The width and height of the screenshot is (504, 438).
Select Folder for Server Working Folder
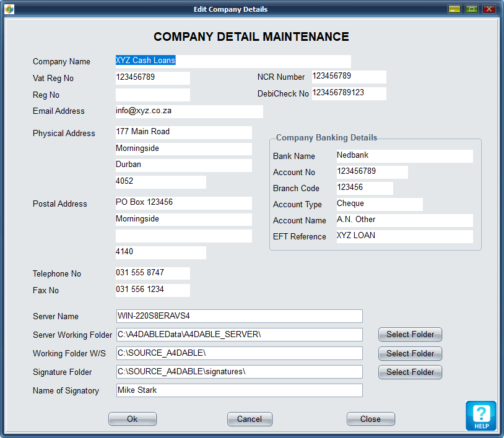(x=410, y=335)
